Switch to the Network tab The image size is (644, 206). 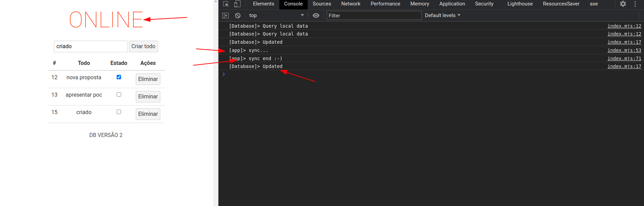point(351,4)
